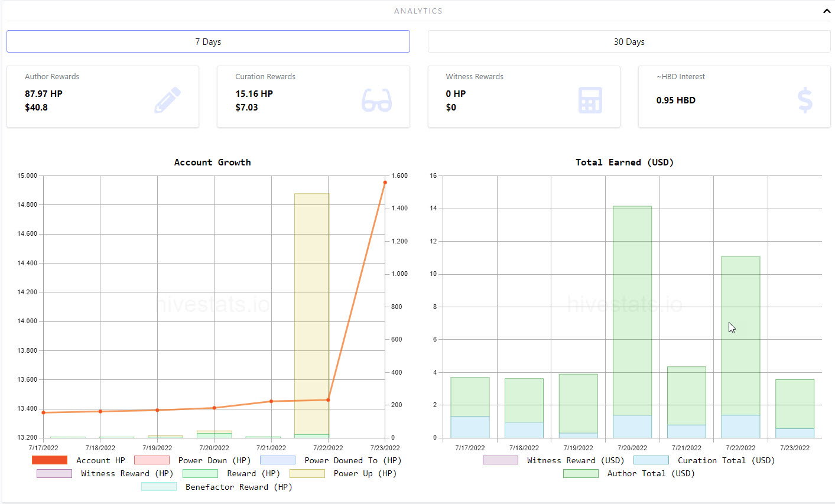The width and height of the screenshot is (835, 504).
Task: Click the dollar icon in HBD Interest
Action: pyautogui.click(x=805, y=100)
